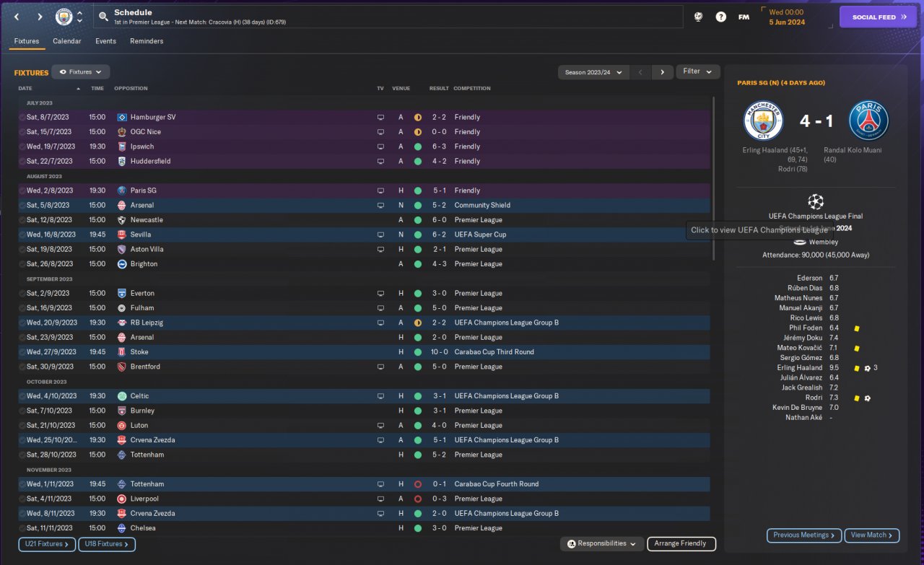The image size is (924, 565).
Task: Click the Result column header
Action: pyautogui.click(x=439, y=88)
